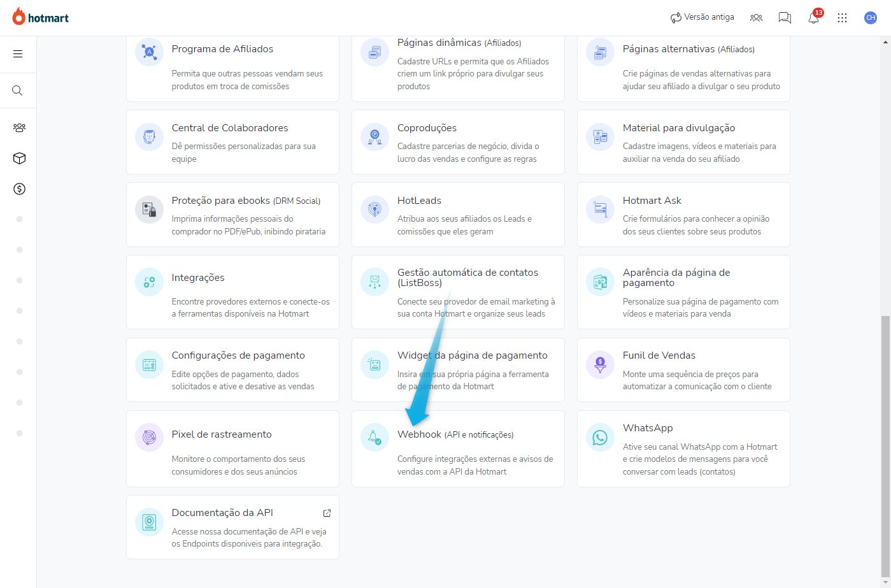Open the audience group icon in sidebar

[x=19, y=127]
